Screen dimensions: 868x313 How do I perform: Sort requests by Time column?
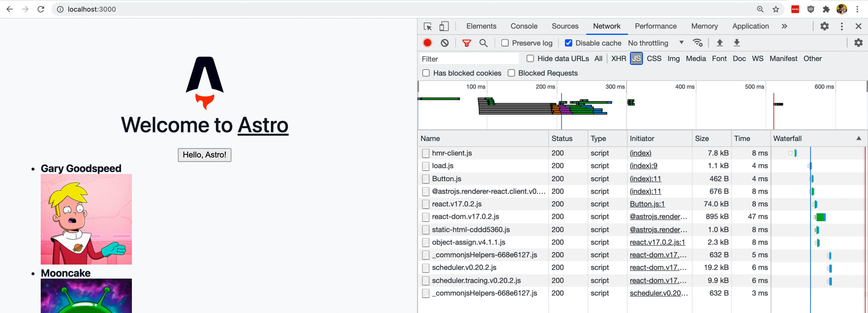coord(751,138)
